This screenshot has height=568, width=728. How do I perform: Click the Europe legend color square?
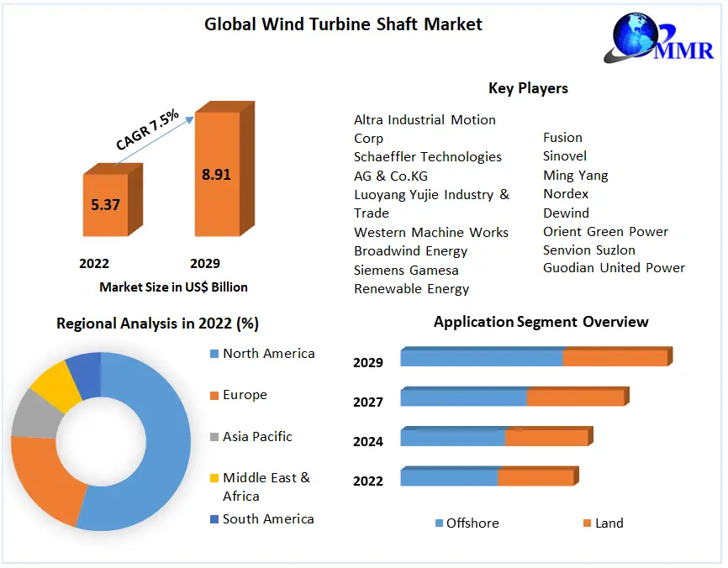pyautogui.click(x=214, y=395)
